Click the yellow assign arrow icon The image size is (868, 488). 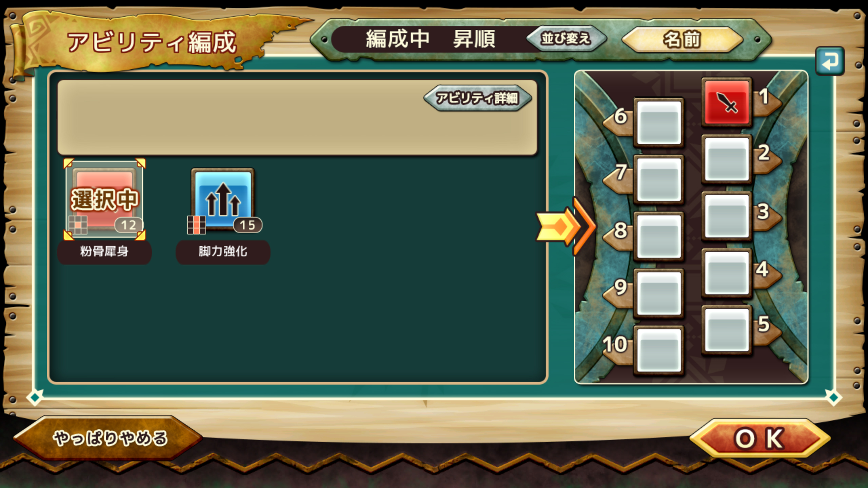tap(566, 226)
